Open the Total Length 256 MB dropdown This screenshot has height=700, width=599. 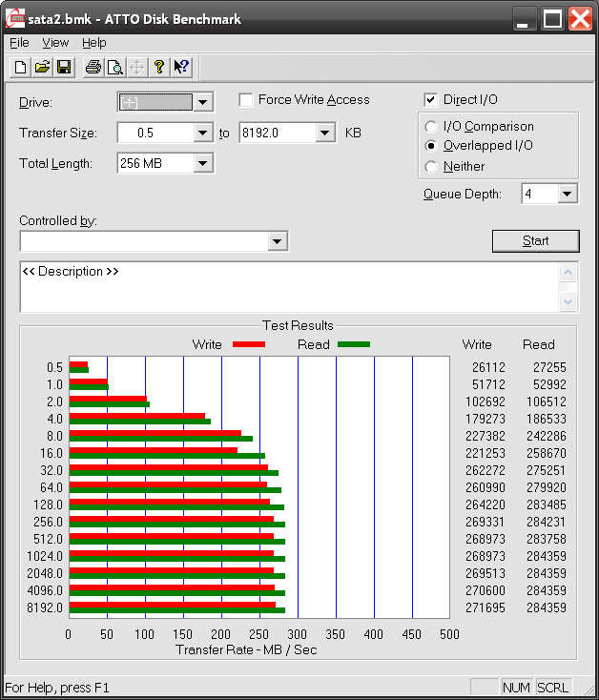point(202,163)
